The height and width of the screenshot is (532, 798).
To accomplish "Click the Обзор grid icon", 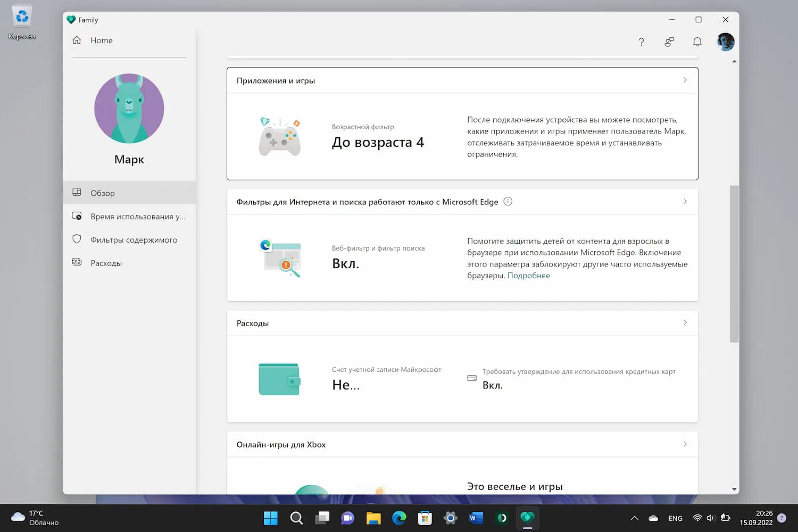I will tap(77, 192).
